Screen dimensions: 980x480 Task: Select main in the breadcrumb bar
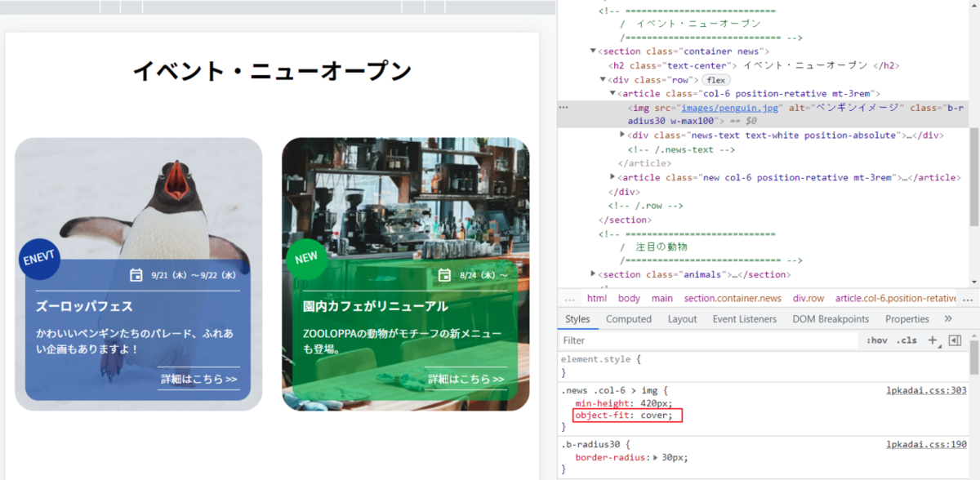pos(662,299)
